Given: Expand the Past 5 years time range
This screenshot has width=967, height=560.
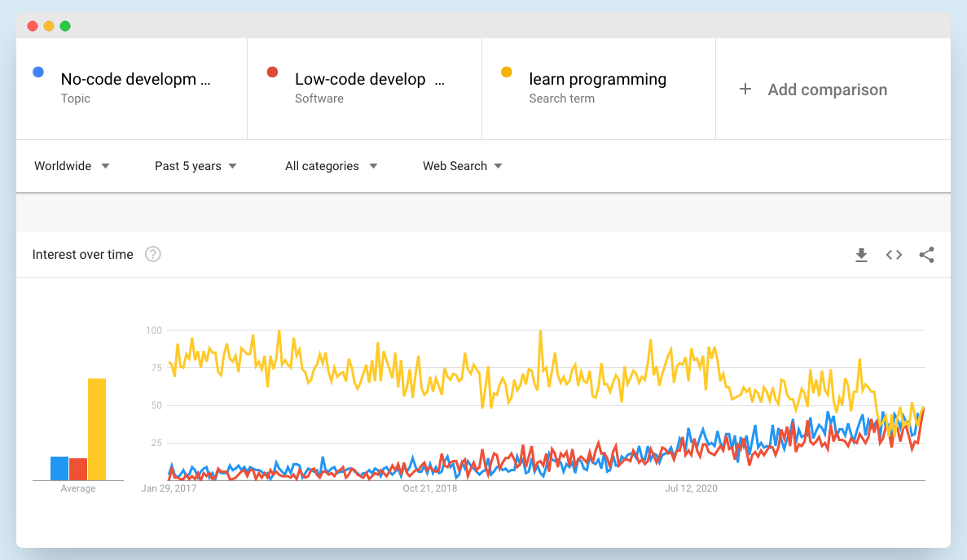Looking at the screenshot, I should tap(196, 166).
